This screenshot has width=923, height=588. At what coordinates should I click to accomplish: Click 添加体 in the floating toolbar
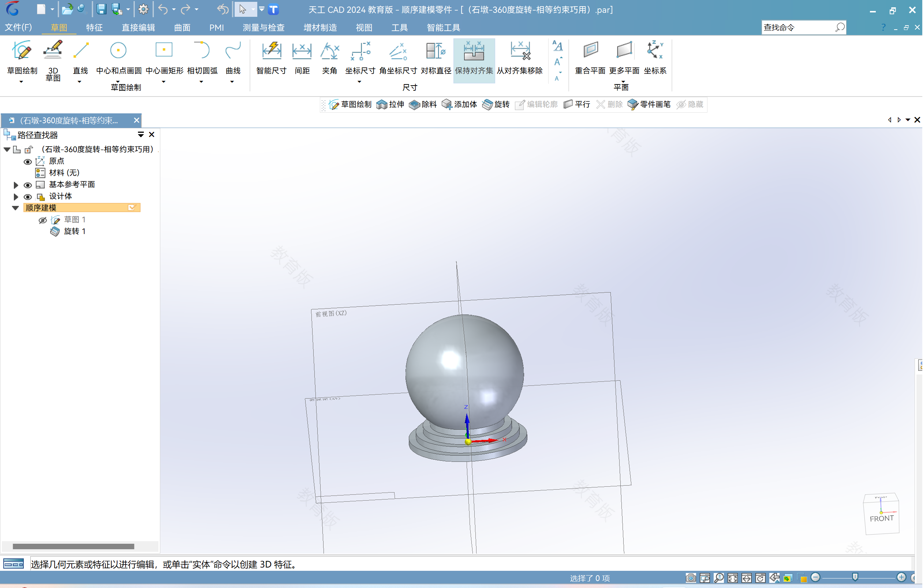pyautogui.click(x=459, y=104)
